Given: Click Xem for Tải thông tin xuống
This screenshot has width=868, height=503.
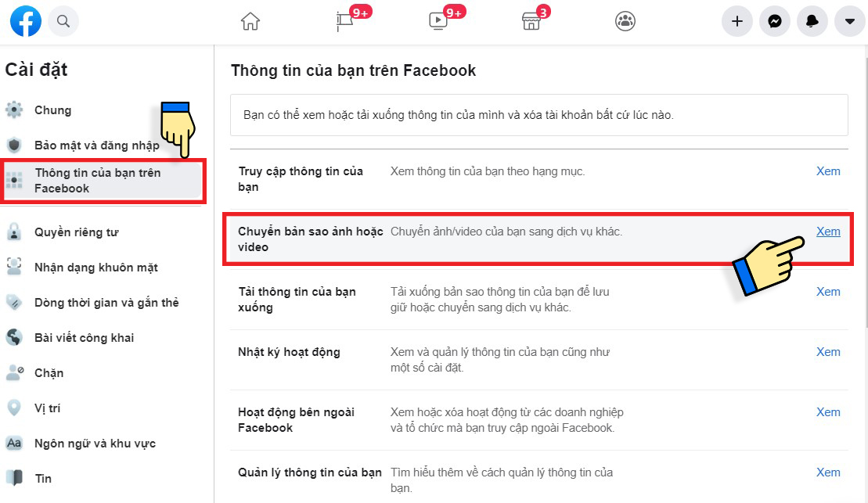Looking at the screenshot, I should (x=828, y=292).
